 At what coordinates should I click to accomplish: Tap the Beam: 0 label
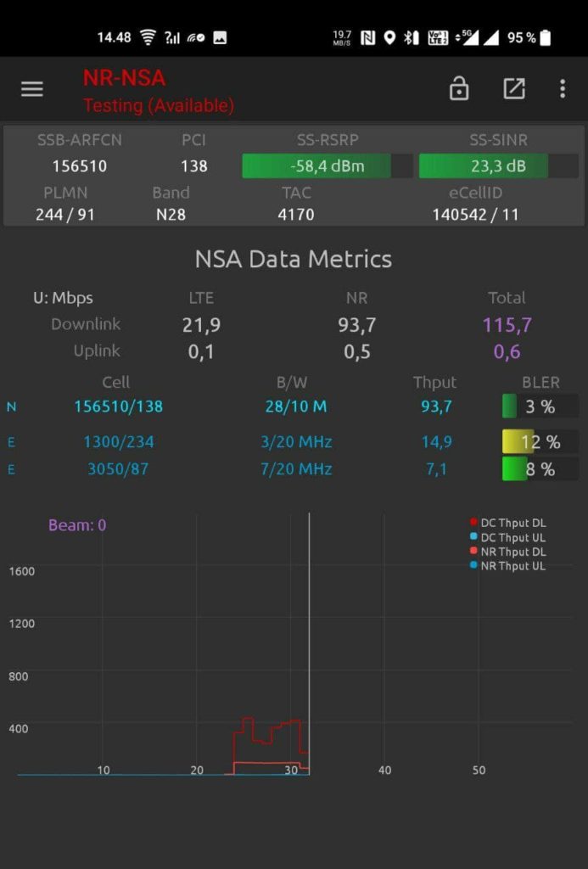[x=77, y=525]
